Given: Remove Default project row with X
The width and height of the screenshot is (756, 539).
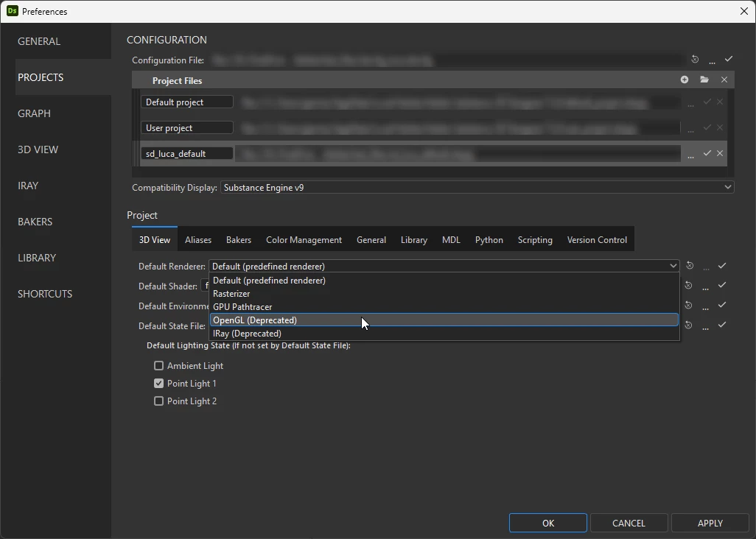Looking at the screenshot, I should coord(720,102).
